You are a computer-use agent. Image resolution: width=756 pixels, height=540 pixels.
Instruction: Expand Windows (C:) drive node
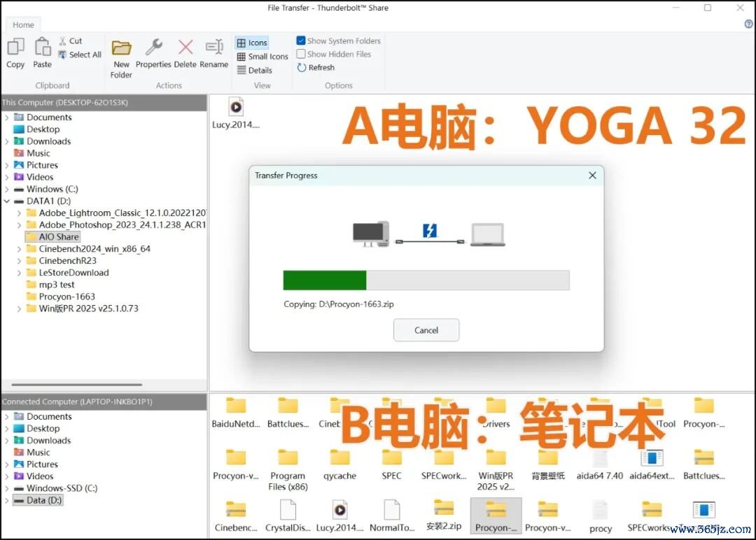tap(7, 189)
